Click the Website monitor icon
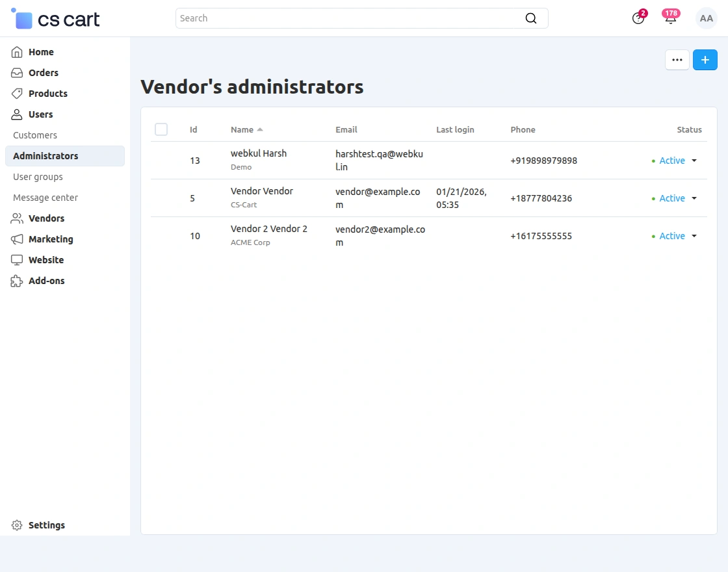 (x=16, y=260)
